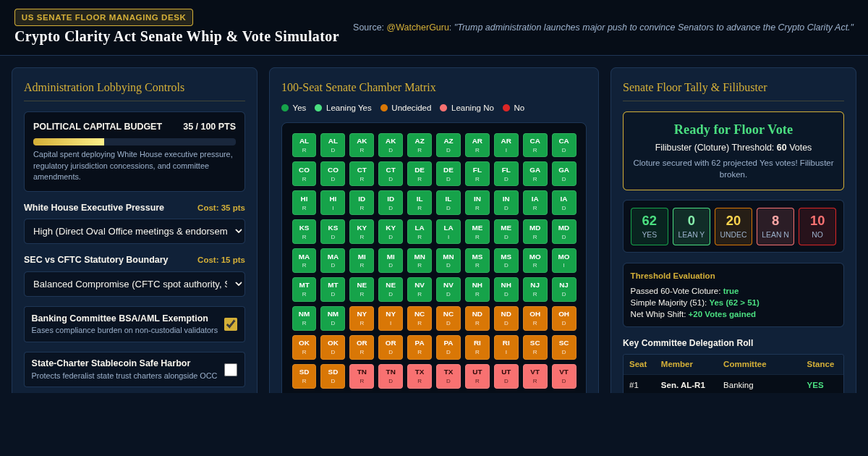The image size is (868, 456).
Task: Select the AR Independent seat tile
Action: [506, 145]
